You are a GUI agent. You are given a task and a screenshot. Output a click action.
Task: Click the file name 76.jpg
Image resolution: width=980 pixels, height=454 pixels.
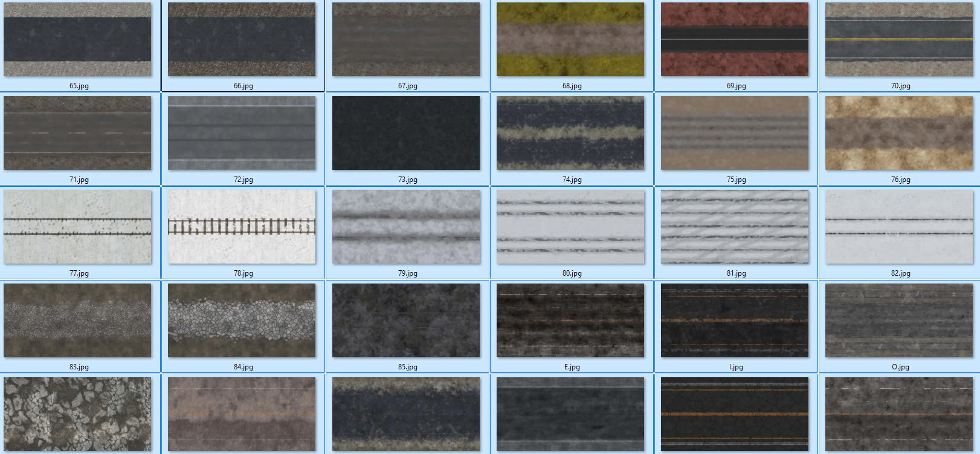point(901,180)
